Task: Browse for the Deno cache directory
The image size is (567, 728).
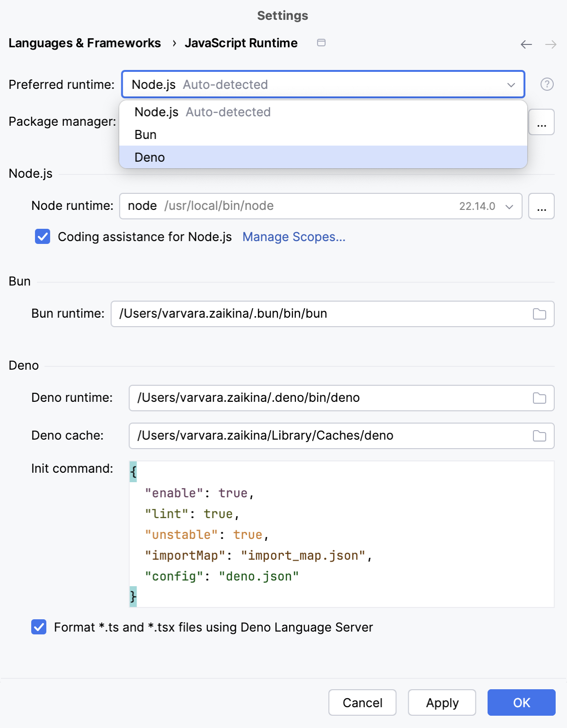Action: [540, 436]
